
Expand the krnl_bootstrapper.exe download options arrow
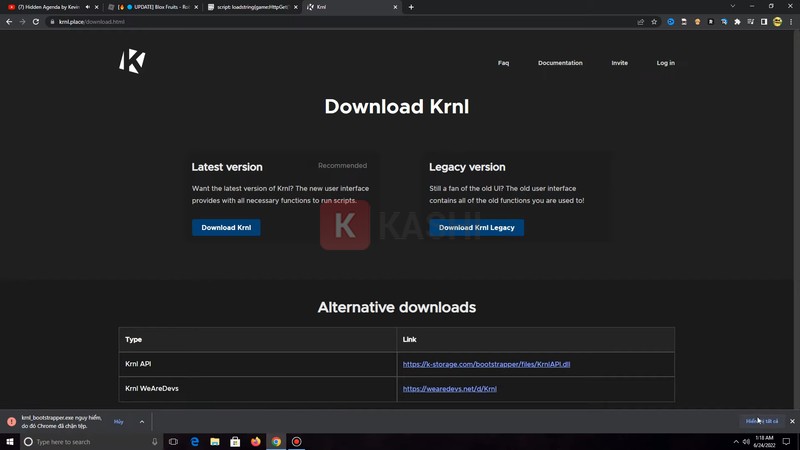pos(142,421)
